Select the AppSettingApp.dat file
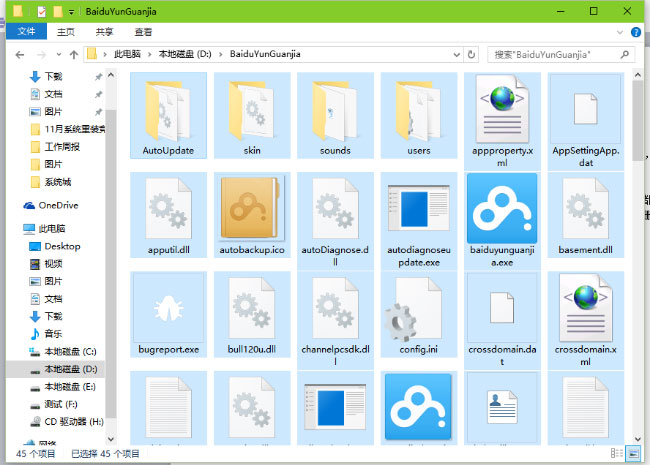Screen dimensions: 650x465 point(585,121)
